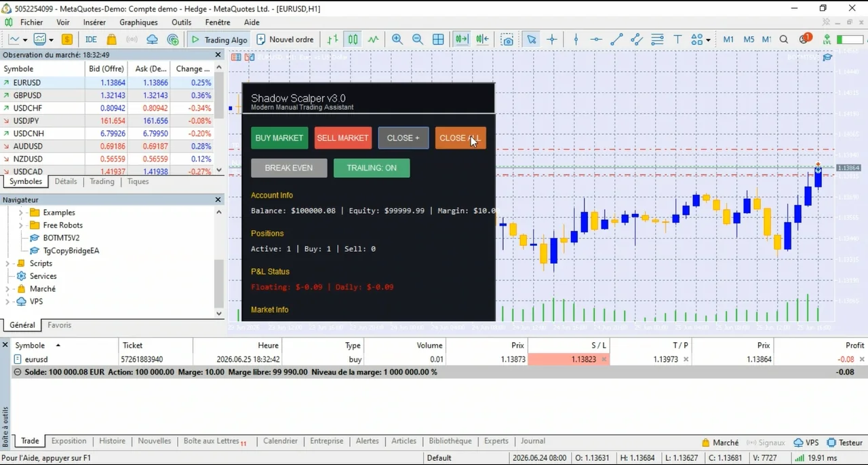Switch to the Favoris tab
The image size is (868, 465).
pyautogui.click(x=60, y=325)
